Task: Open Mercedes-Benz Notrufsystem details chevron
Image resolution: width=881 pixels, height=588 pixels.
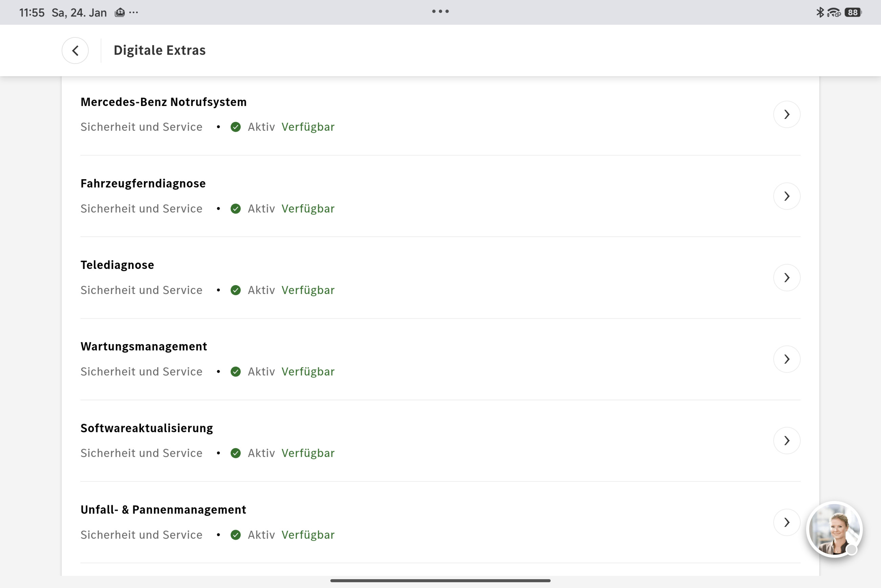Action: 786,114
